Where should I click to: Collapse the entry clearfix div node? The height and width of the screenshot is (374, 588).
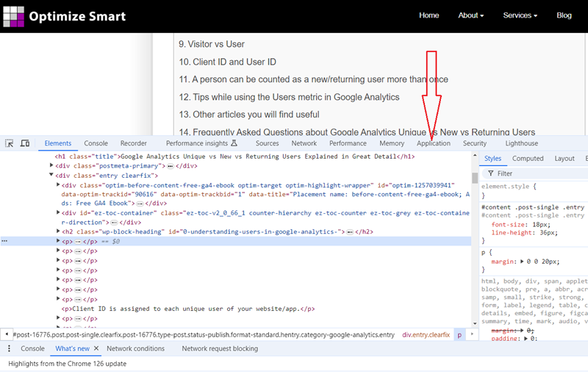pyautogui.click(x=51, y=175)
